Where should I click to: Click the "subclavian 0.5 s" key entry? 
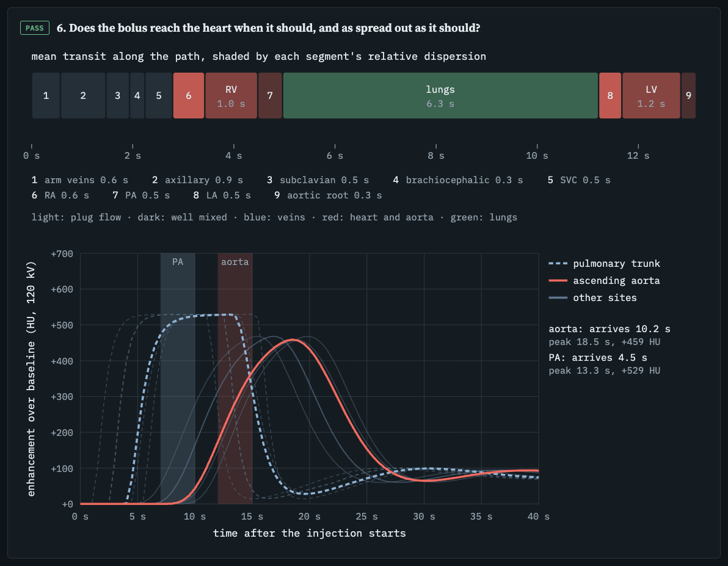tap(318, 180)
